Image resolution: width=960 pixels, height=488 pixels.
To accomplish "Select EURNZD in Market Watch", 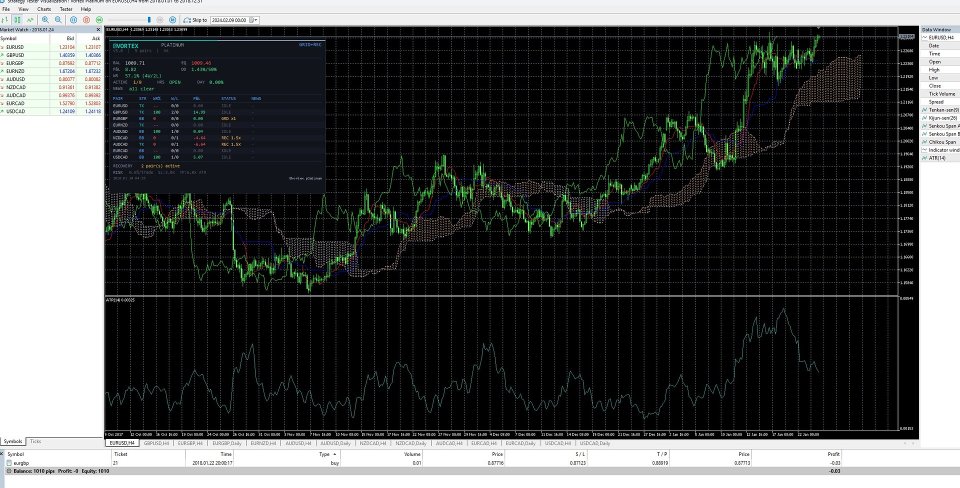I will pos(51,71).
